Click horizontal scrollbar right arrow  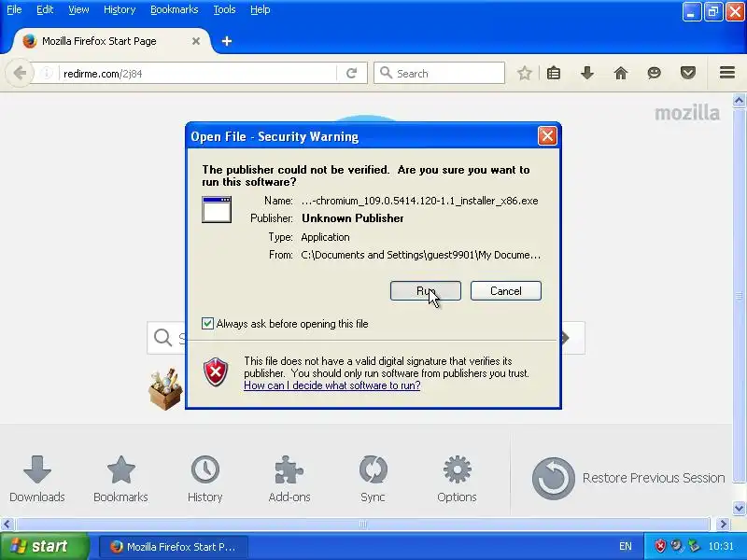(724, 525)
